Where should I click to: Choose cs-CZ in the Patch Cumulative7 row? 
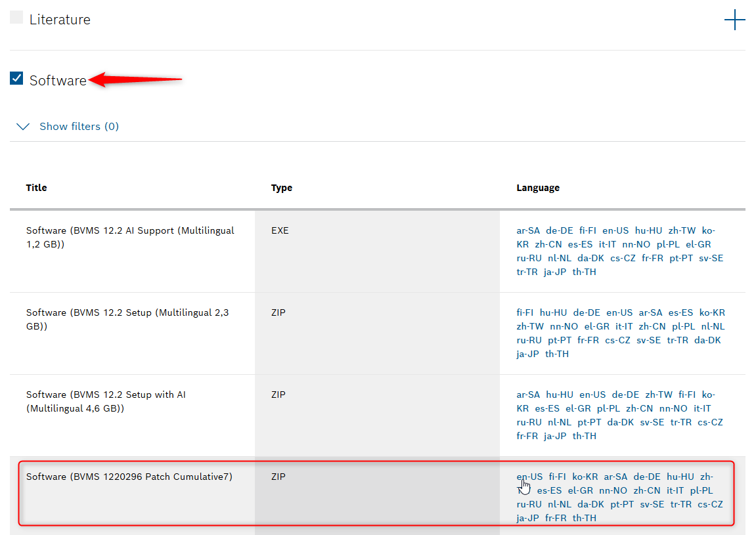point(710,504)
